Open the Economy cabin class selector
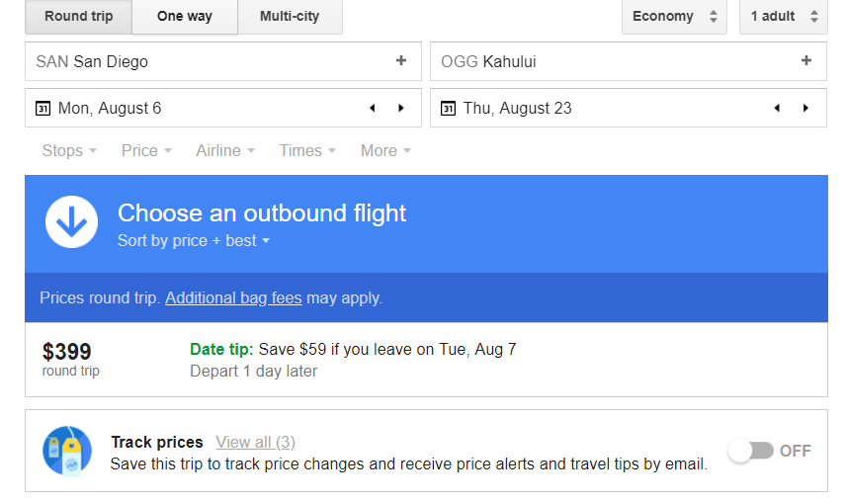846x504 pixels. 674,17
